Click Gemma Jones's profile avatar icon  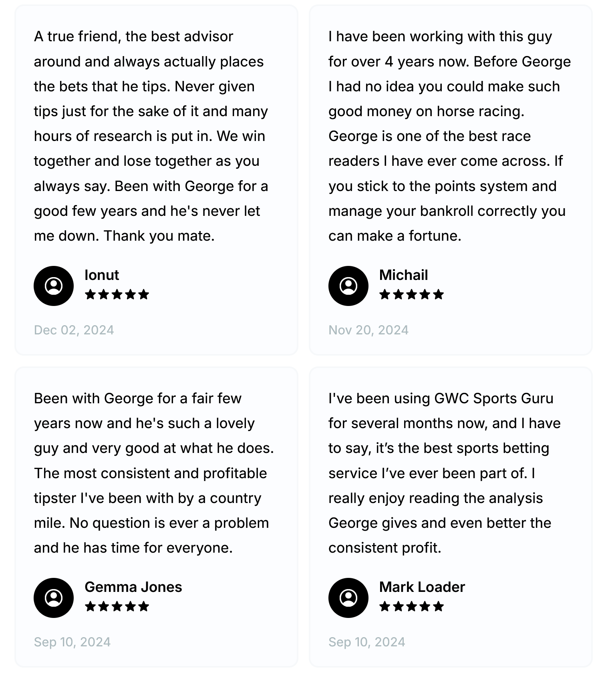pyautogui.click(x=54, y=598)
